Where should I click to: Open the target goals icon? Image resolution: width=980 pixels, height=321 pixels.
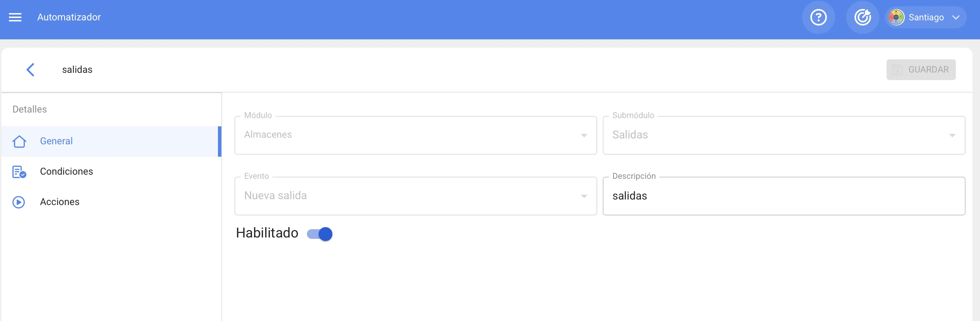pyautogui.click(x=862, y=17)
